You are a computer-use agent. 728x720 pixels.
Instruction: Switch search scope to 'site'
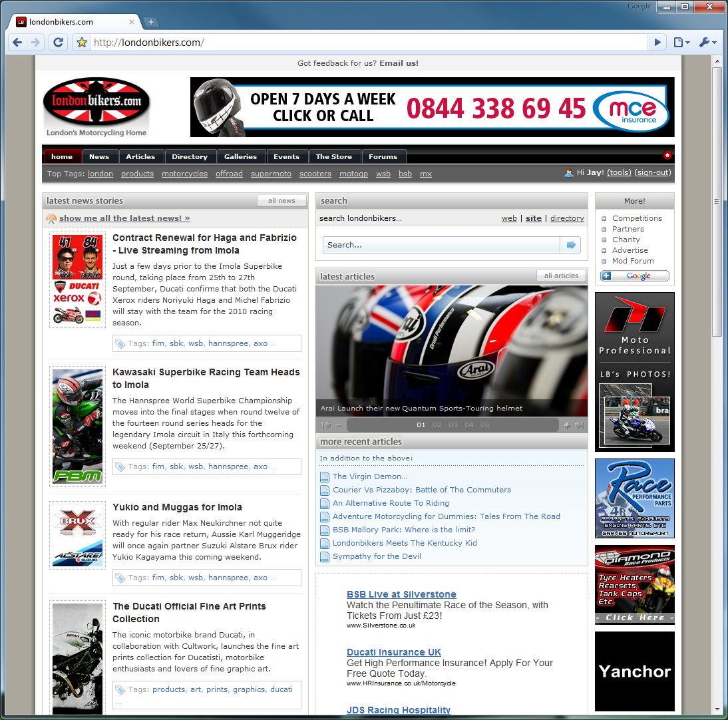[533, 218]
